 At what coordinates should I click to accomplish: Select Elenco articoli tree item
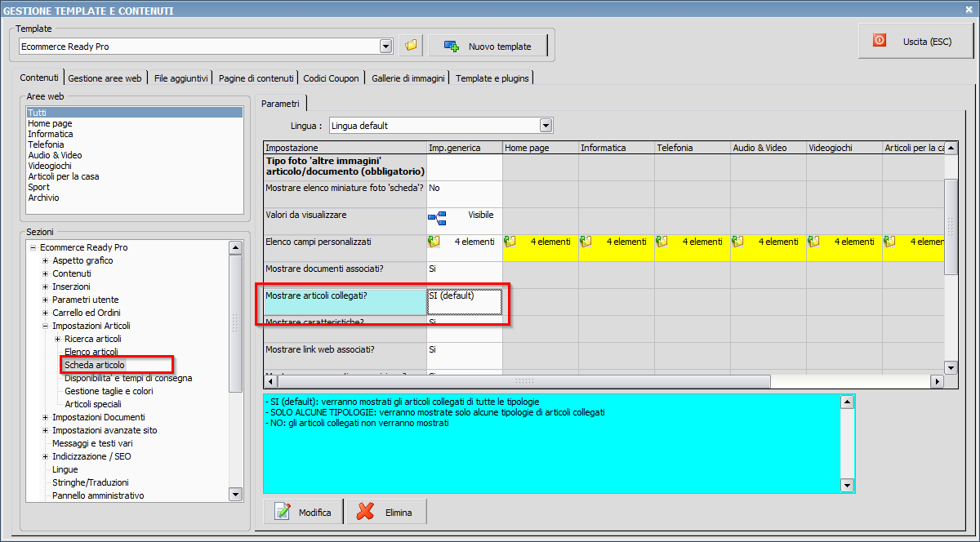point(91,352)
